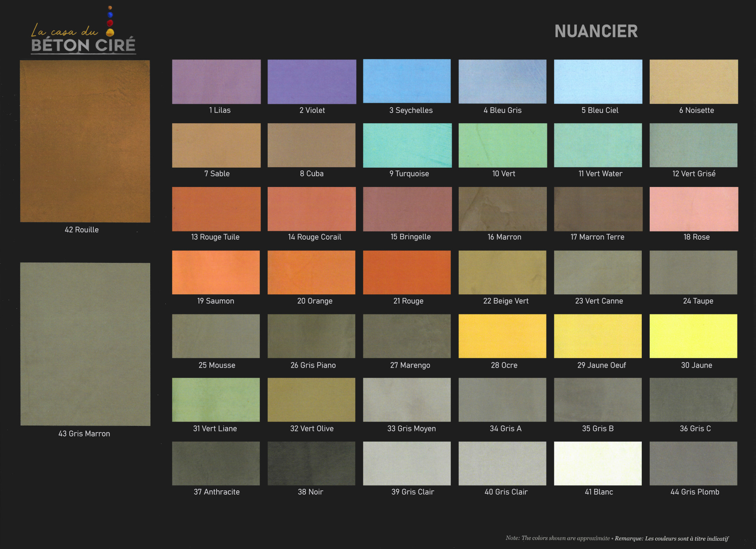Pick the 44 Gris Plomb swatch
This screenshot has width=756, height=549.
coord(693,464)
